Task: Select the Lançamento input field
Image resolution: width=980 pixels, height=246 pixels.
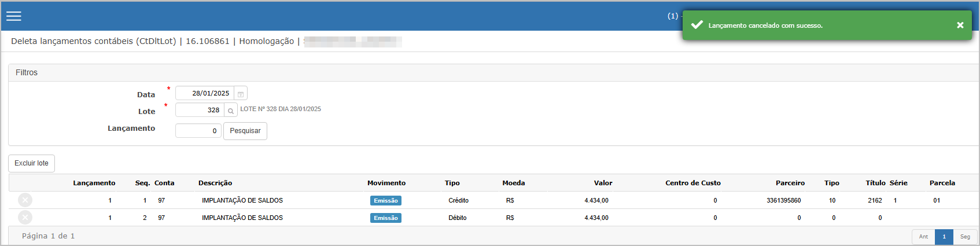Action: pos(198,131)
